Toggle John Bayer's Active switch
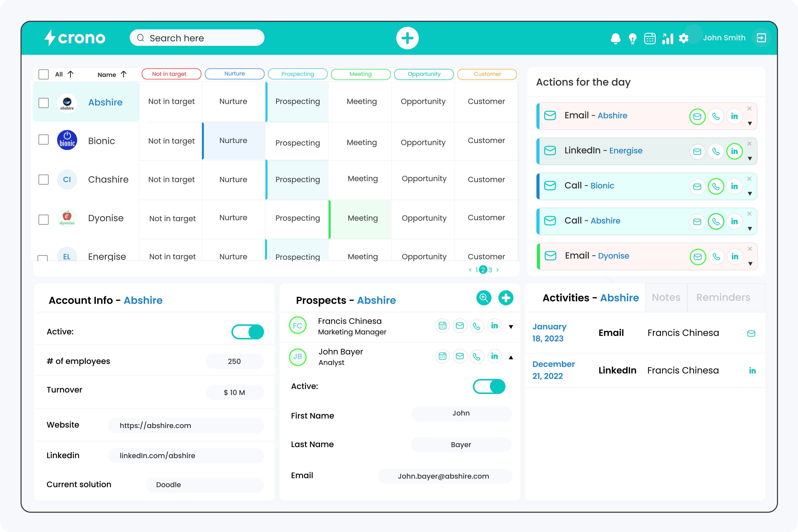This screenshot has height=532, width=798. 489,386
